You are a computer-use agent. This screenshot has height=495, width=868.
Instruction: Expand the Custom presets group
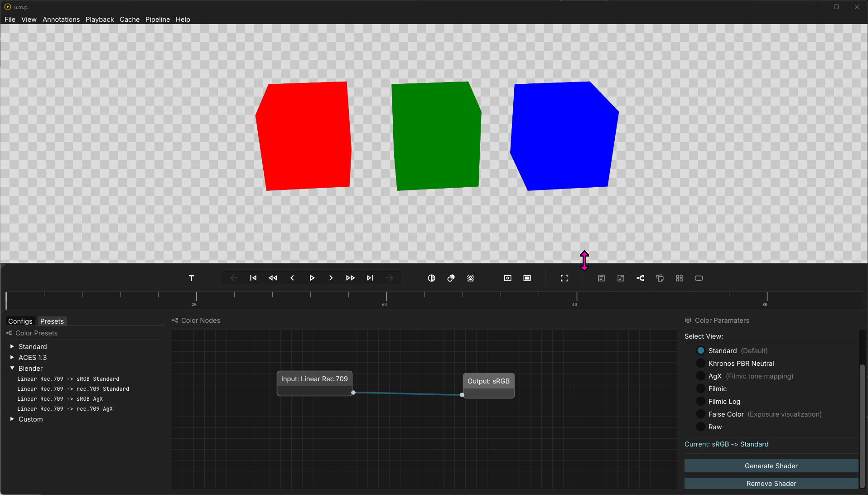click(x=12, y=419)
